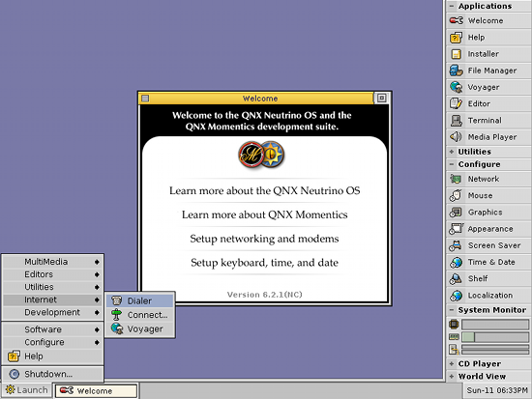The image size is (532, 399).
Task: Launch the File Manager icon
Action: [457, 71]
